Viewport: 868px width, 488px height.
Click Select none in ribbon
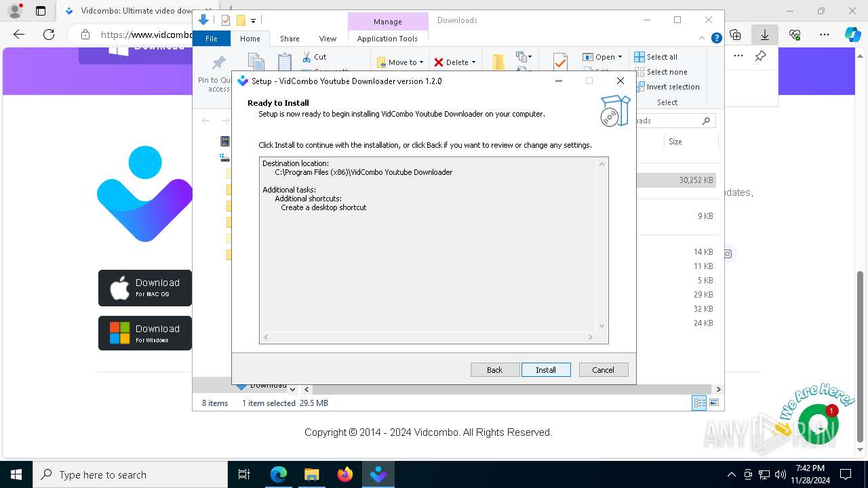point(660,72)
